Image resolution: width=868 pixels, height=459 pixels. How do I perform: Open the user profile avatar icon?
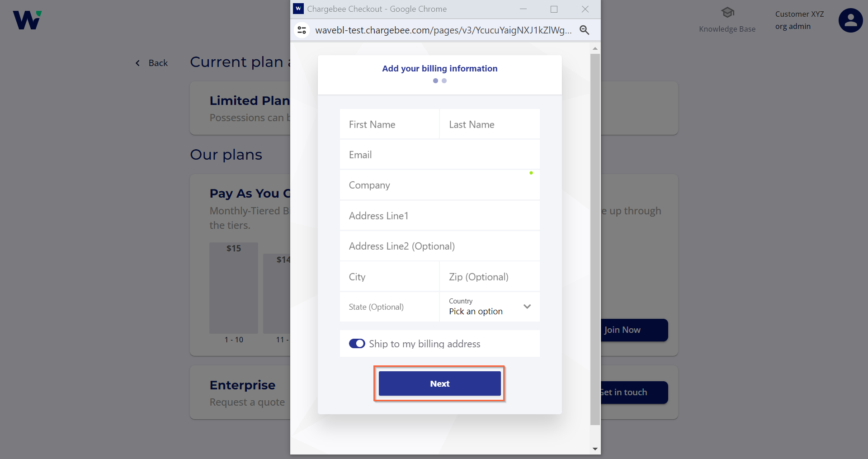(x=850, y=20)
